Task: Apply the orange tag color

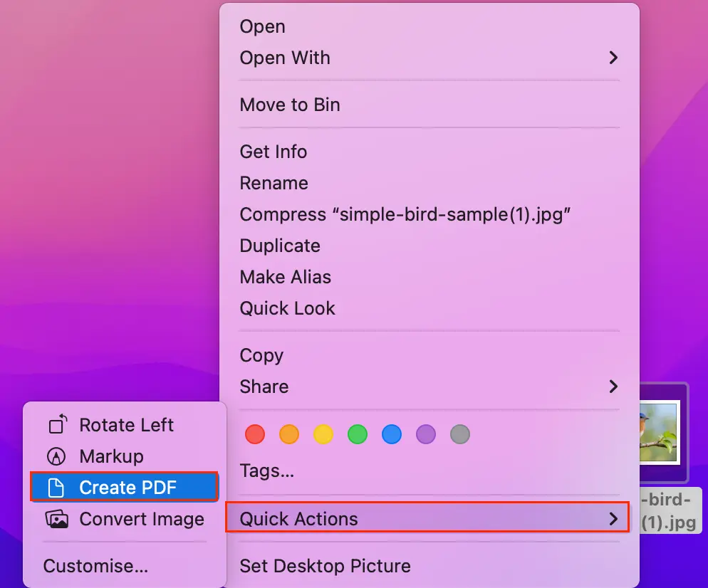Action: coord(289,434)
